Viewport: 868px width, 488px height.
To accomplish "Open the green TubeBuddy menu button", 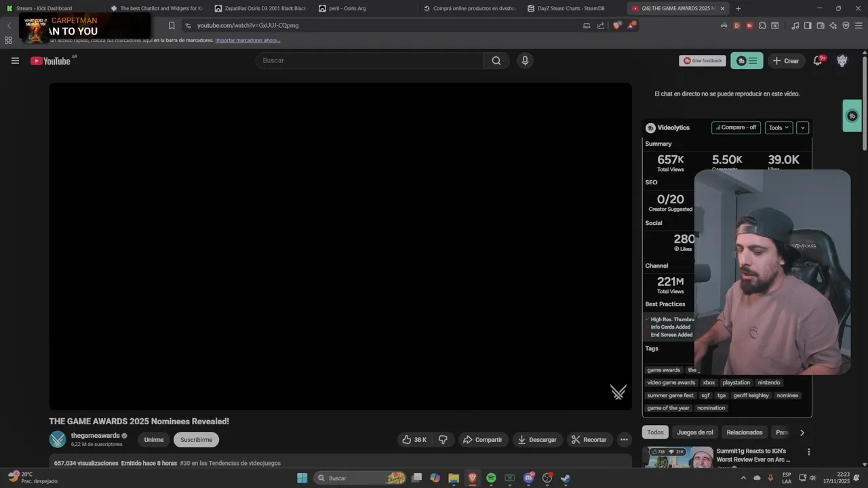I will [747, 60].
